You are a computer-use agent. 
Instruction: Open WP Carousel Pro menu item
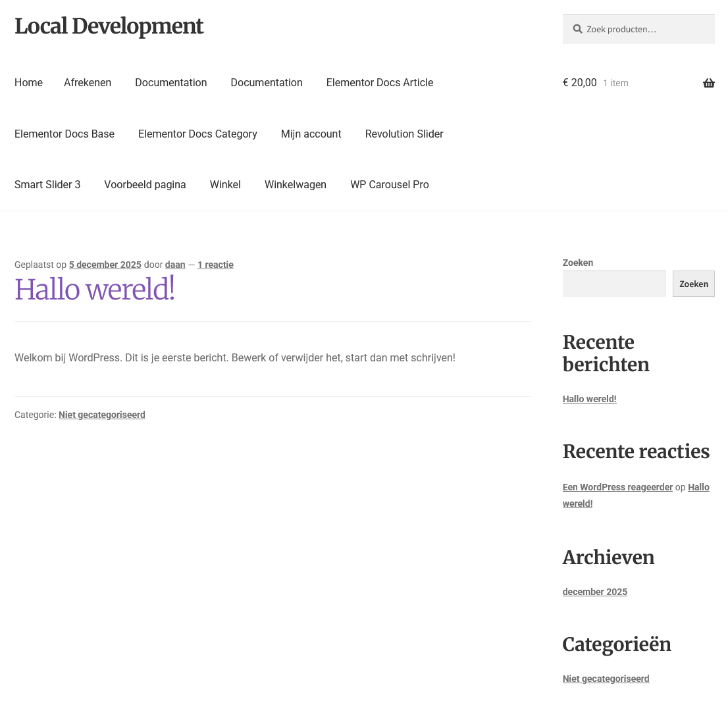pos(389,185)
